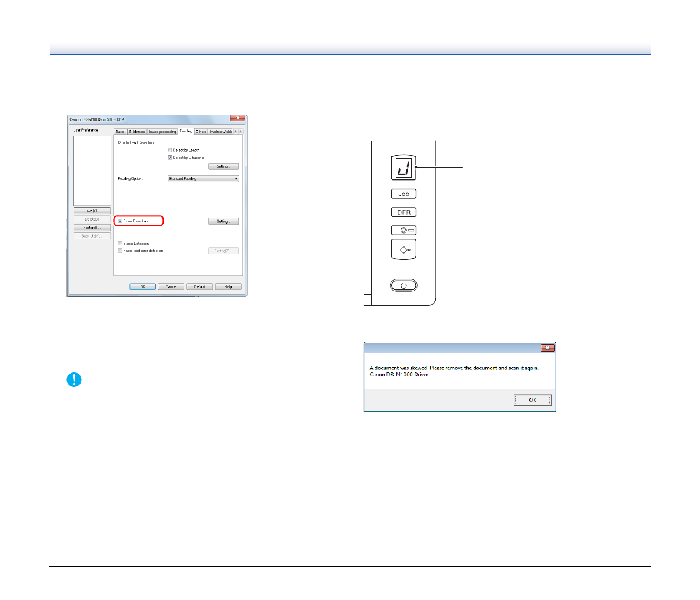Close the skewed document error dialog
The image size is (700, 600).
coord(547,348)
